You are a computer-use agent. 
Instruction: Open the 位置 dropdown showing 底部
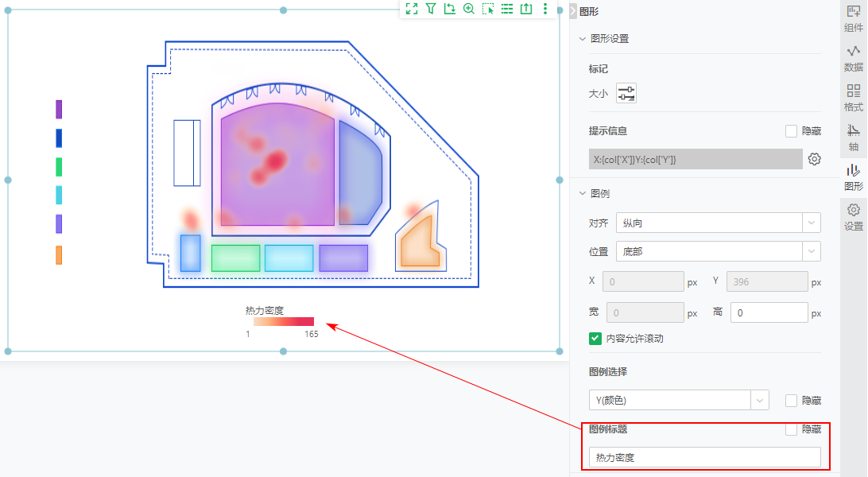(x=718, y=251)
